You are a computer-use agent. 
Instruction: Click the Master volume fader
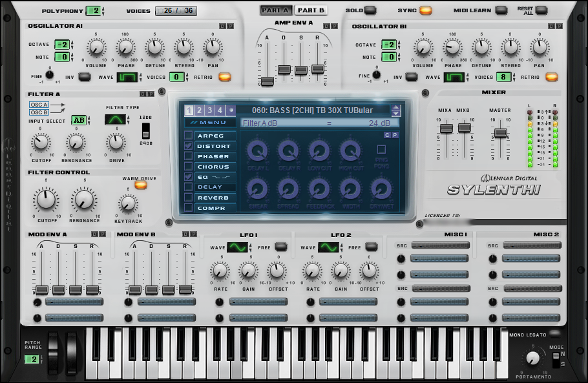[x=501, y=132]
